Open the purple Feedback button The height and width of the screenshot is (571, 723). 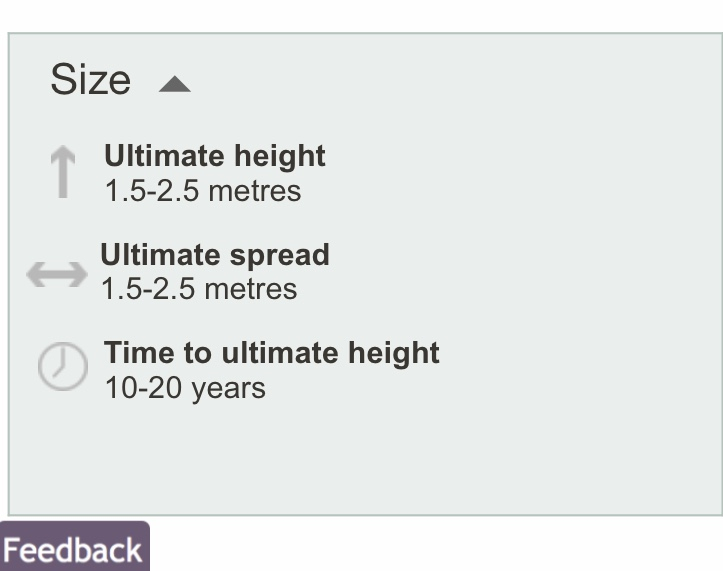[x=74, y=550]
